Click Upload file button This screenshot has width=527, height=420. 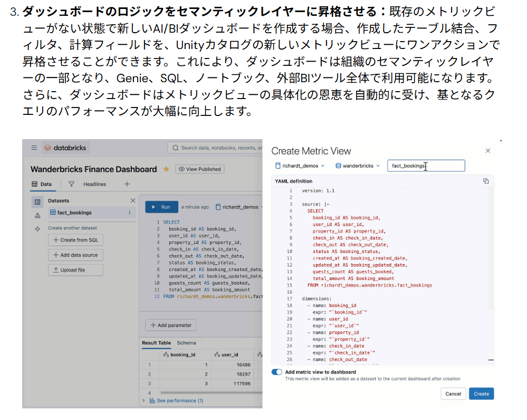[x=75, y=270]
